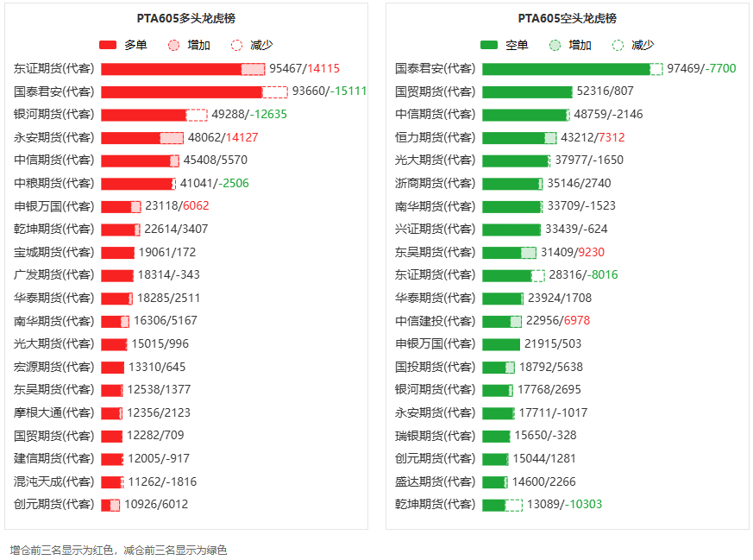753x560 pixels.
Task: Select the 摩根大通(代客) row label
Action: point(54,412)
